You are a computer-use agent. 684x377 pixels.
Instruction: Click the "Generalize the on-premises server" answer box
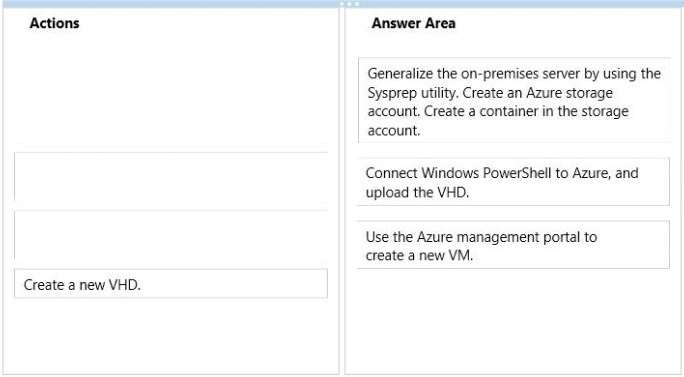(515, 100)
